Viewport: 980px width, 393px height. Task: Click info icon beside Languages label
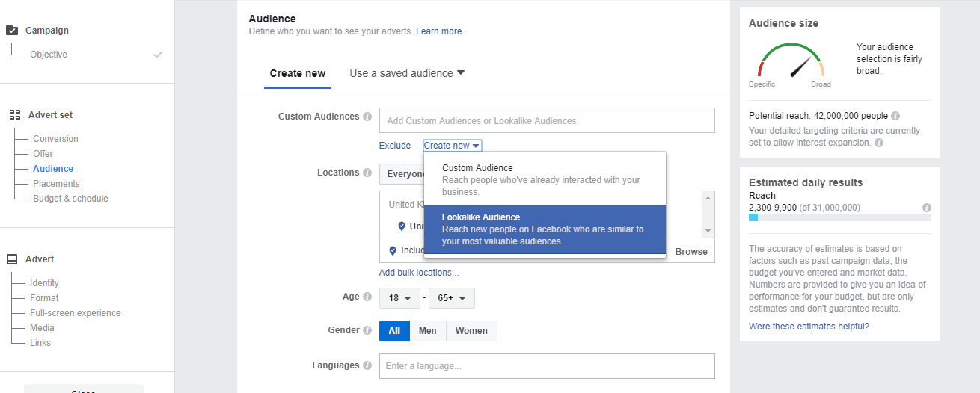coord(367,365)
